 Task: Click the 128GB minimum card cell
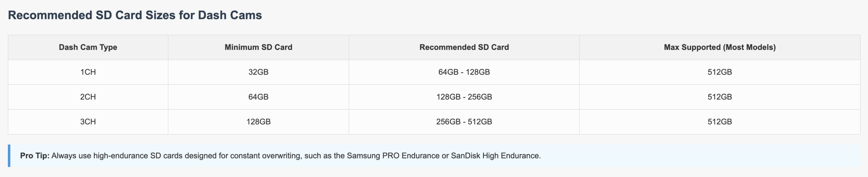pyautogui.click(x=258, y=121)
